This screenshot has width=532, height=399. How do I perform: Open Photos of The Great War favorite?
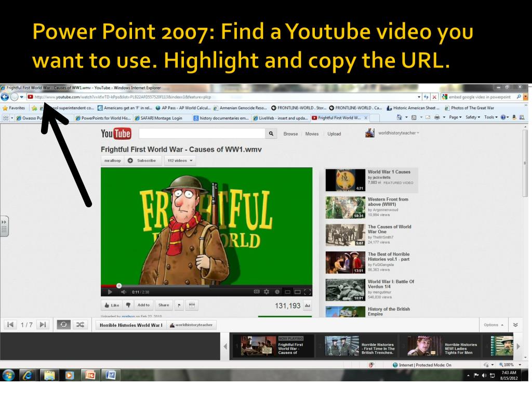[x=470, y=108]
